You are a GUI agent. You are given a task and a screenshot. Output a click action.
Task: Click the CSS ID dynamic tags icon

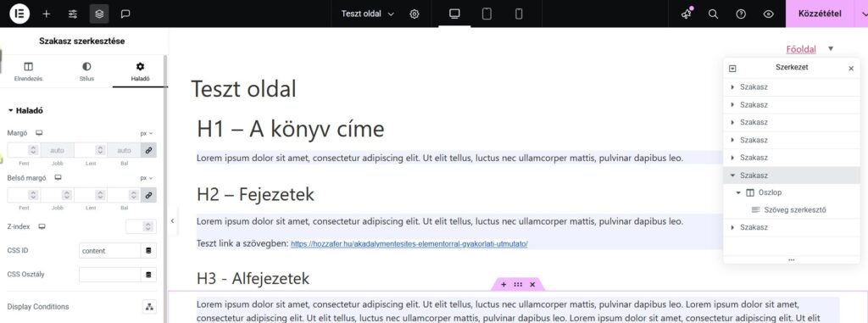tap(148, 250)
